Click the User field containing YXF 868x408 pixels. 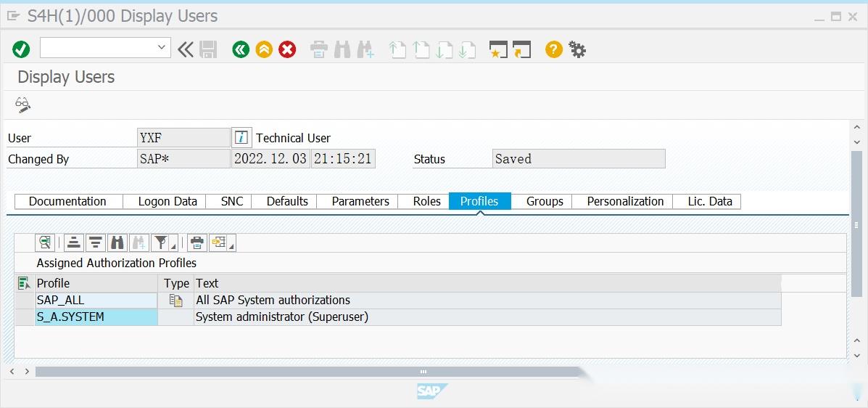coord(183,137)
